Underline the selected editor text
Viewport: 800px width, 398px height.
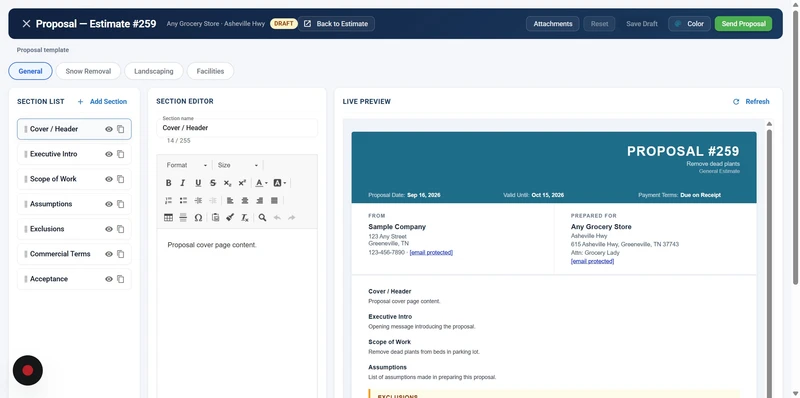pyautogui.click(x=198, y=183)
